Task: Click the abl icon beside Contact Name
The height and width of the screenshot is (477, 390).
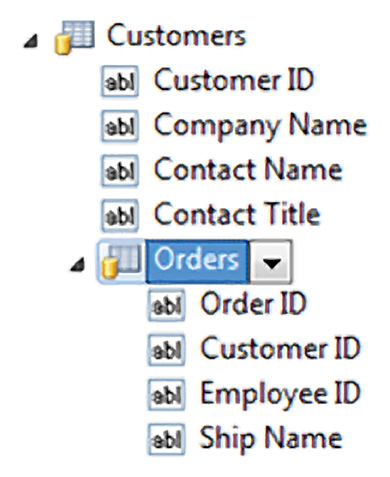Action: (x=120, y=171)
